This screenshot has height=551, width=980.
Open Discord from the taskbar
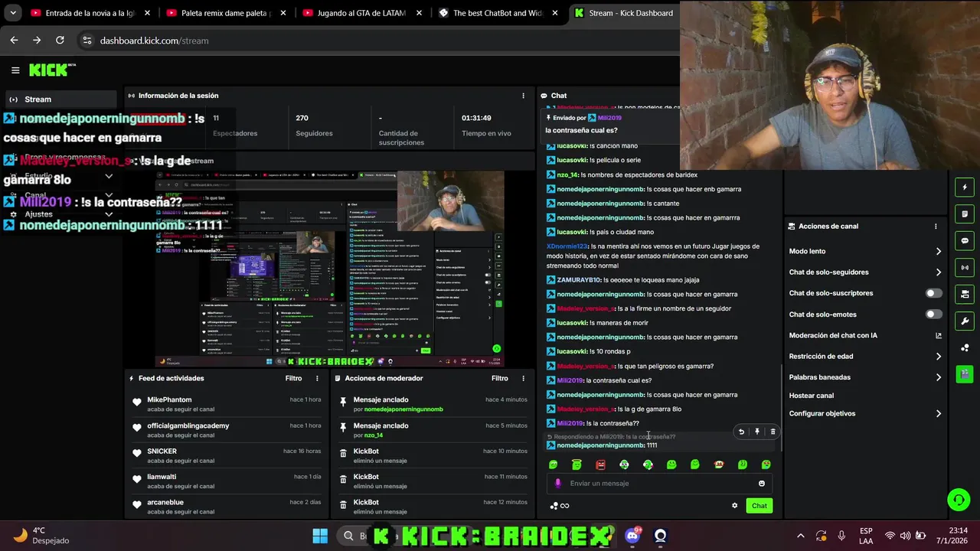click(x=632, y=536)
